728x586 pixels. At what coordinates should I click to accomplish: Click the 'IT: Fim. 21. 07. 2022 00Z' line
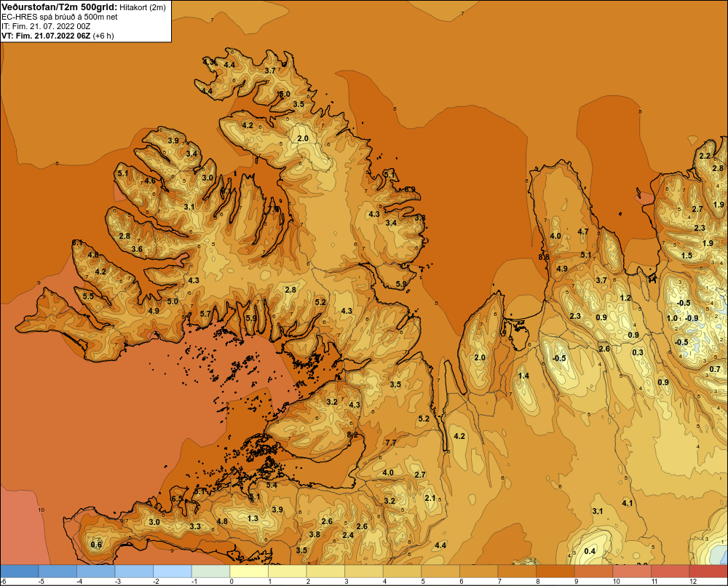coord(44,26)
